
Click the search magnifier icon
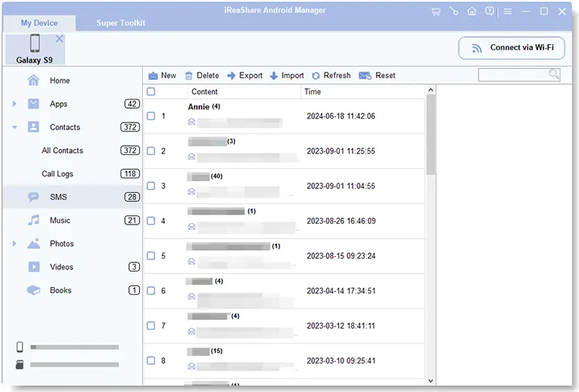[554, 74]
